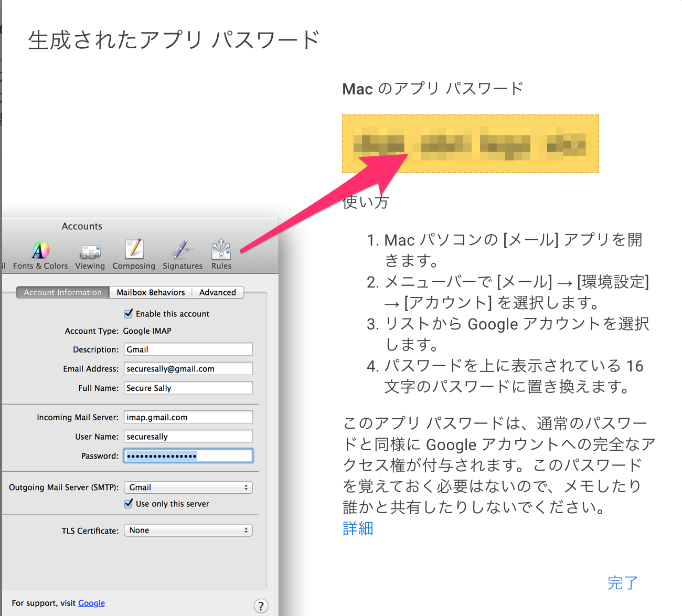This screenshot has height=616, width=682.
Task: Click the 完了 done button
Action: 623,583
